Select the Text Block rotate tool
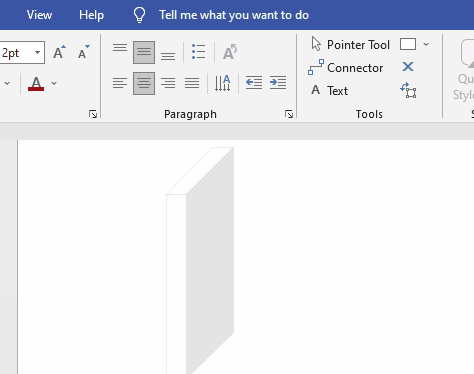474x374 pixels. 408,90
